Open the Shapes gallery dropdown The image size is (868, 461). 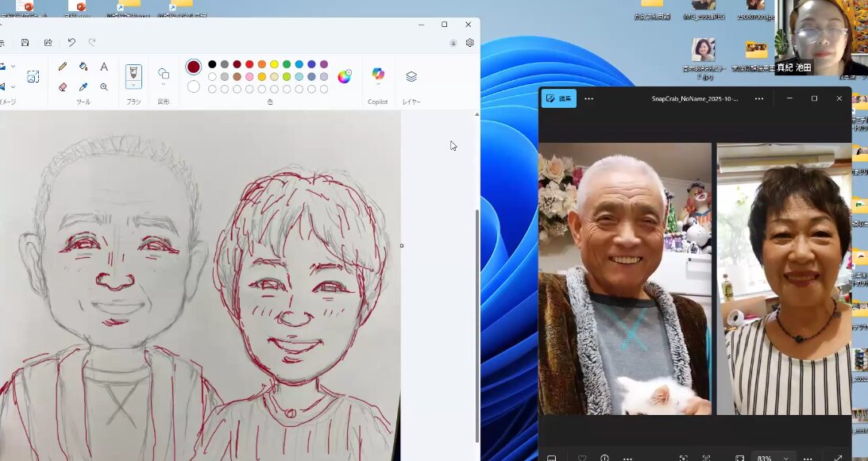[x=164, y=85]
